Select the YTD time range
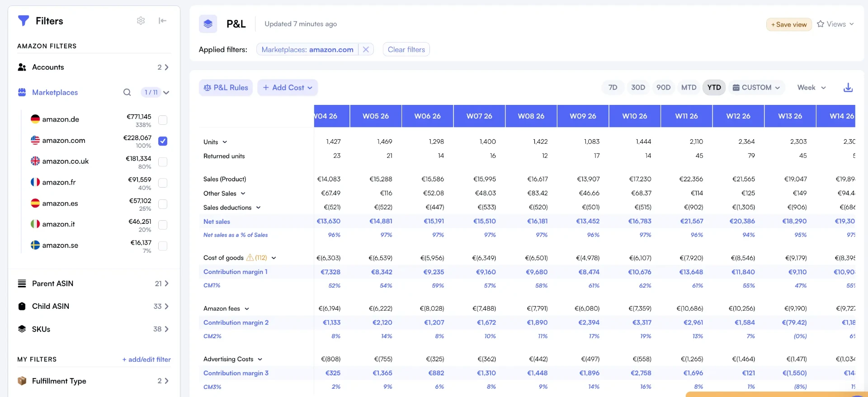This screenshot has height=397, width=868. [x=714, y=88]
